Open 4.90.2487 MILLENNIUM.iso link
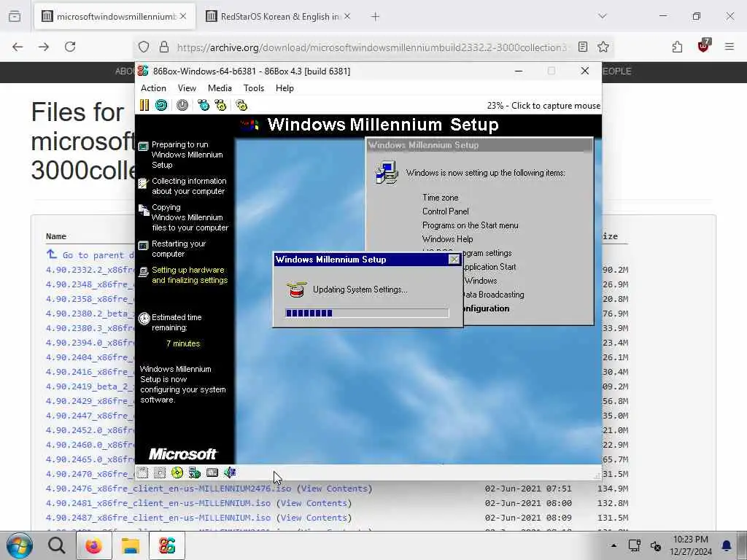 (158, 518)
